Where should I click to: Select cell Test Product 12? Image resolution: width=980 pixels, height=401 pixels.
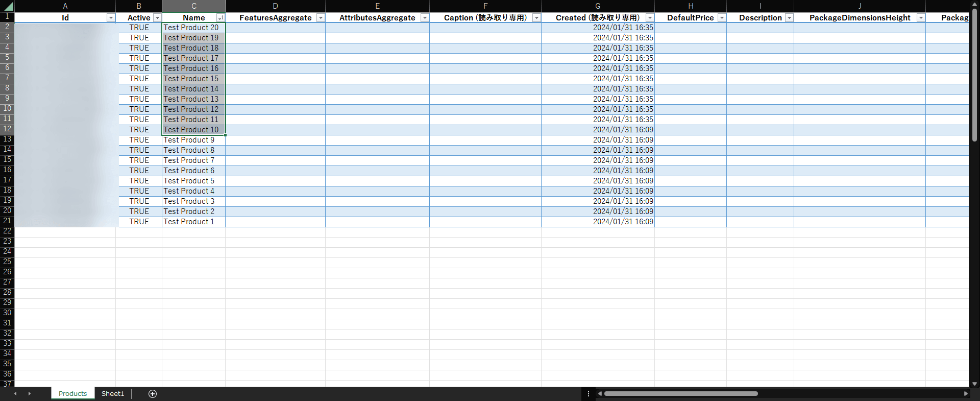(x=194, y=109)
